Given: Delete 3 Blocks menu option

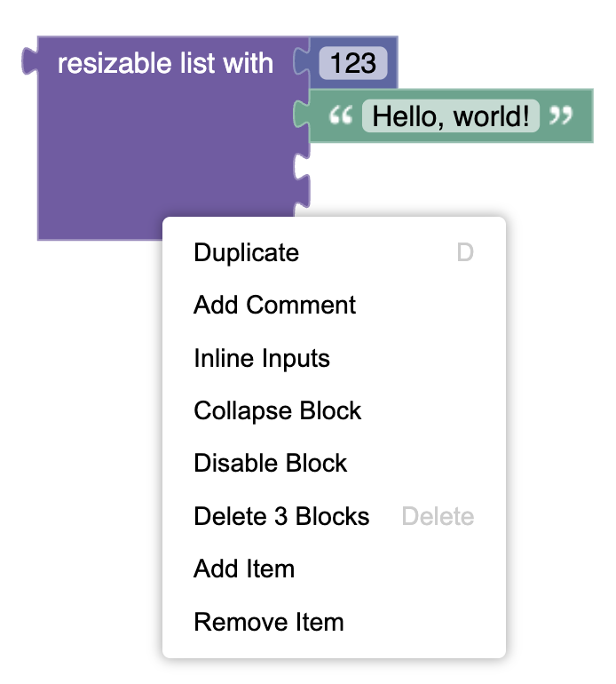Looking at the screenshot, I should pos(334,516).
